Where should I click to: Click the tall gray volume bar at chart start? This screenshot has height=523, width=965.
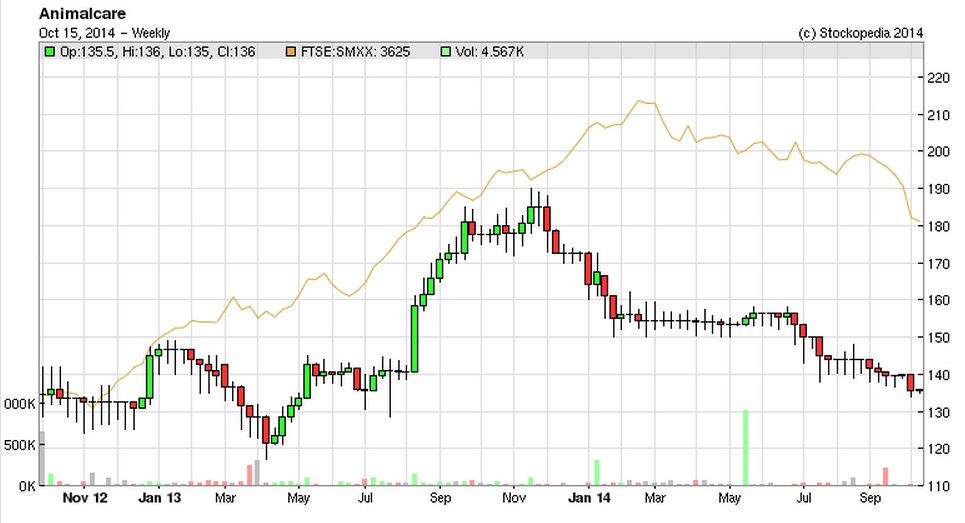[42, 458]
